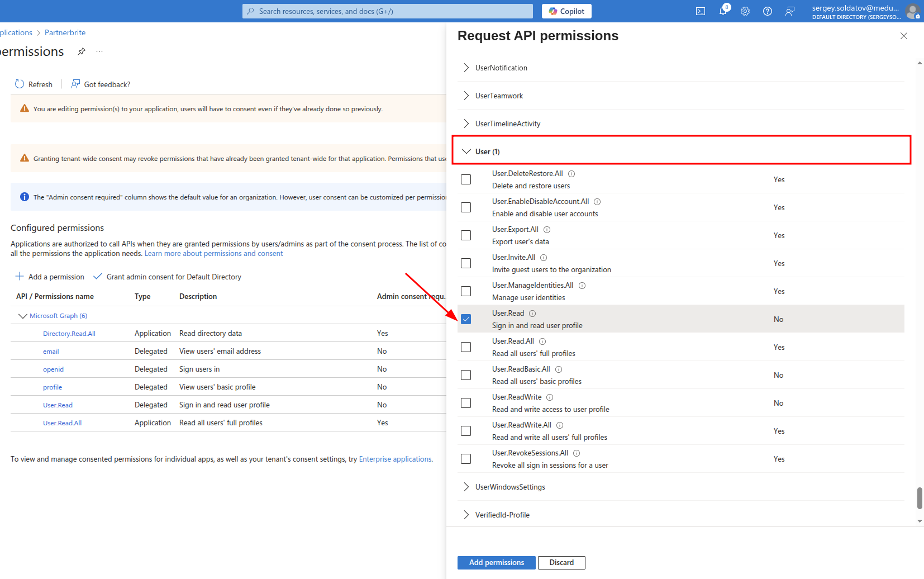This screenshot has height=579, width=924.
Task: Check the User.Invite.All checkbox
Action: pos(466,263)
